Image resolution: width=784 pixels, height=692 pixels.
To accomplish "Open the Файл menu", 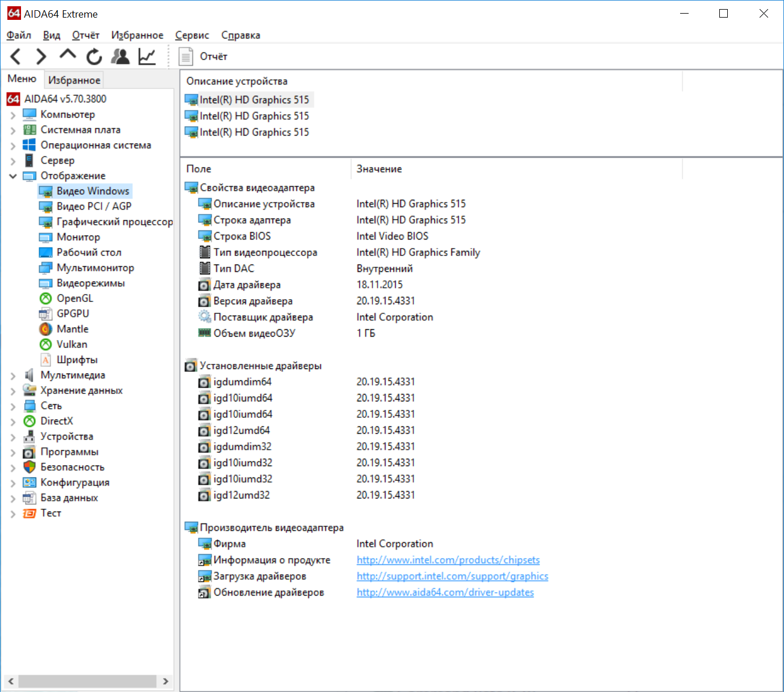I will coord(19,35).
